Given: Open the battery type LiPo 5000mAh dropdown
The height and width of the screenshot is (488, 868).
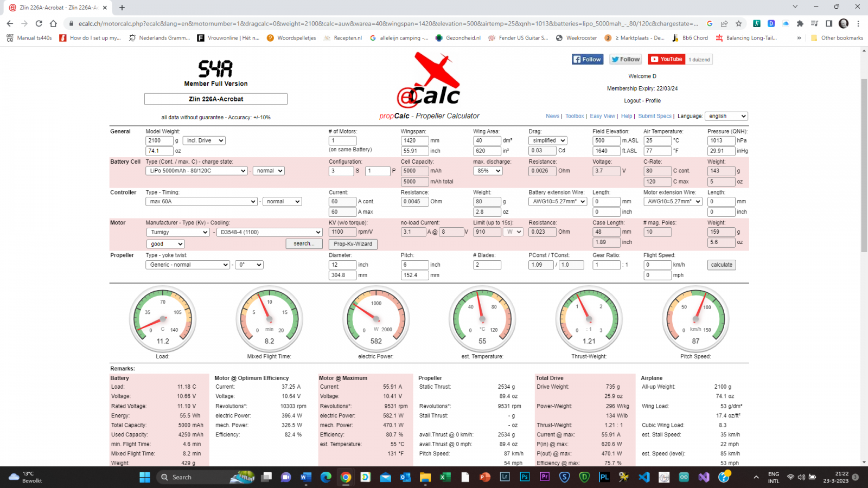Looking at the screenshot, I should tap(196, 171).
